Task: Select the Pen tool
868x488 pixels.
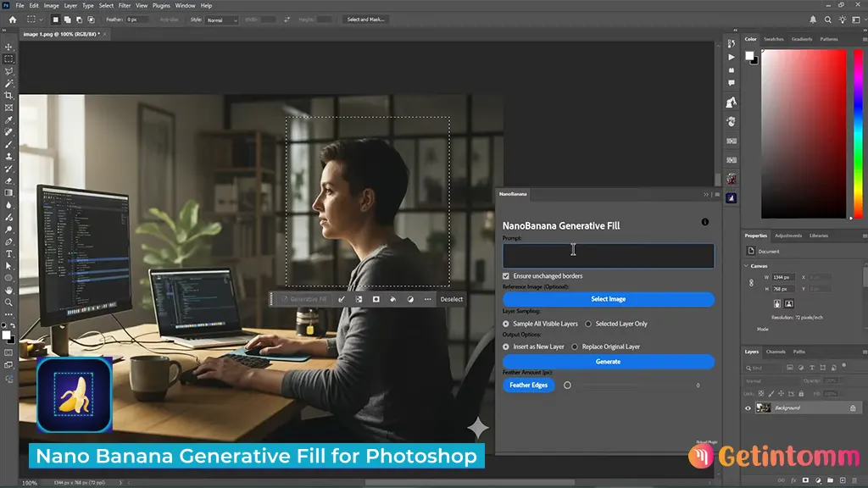Action: pos(8,241)
